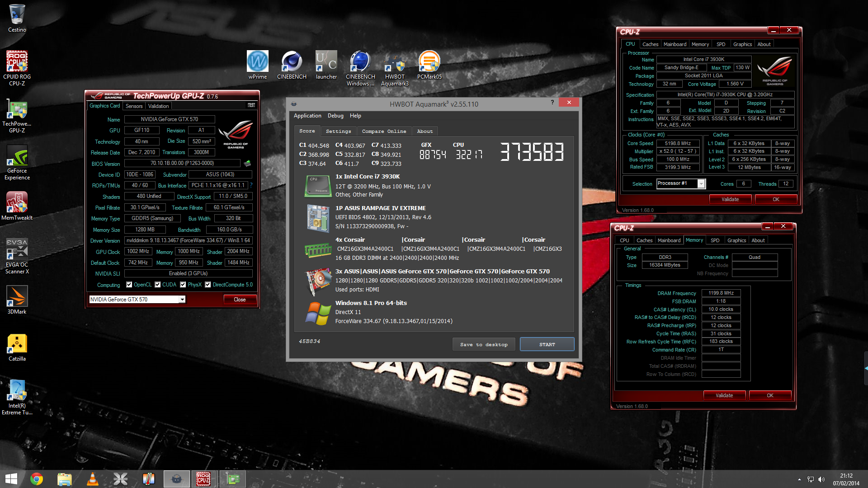Click total score 373583 display

tap(532, 152)
